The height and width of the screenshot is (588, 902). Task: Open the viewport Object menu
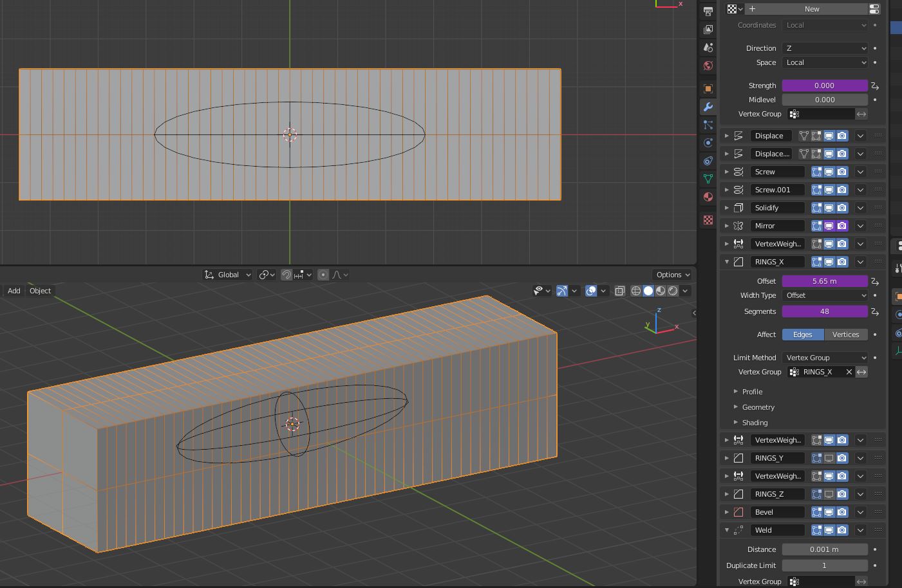[x=40, y=291]
